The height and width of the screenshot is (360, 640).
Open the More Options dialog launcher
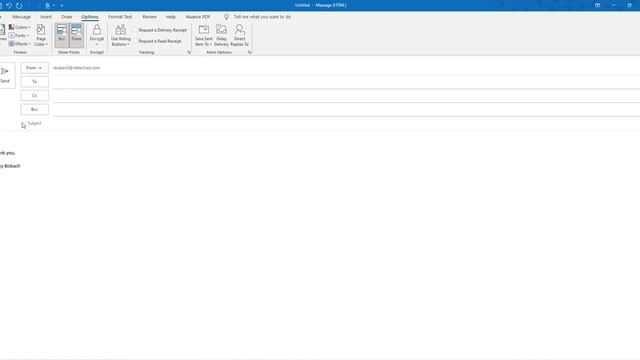point(249,52)
